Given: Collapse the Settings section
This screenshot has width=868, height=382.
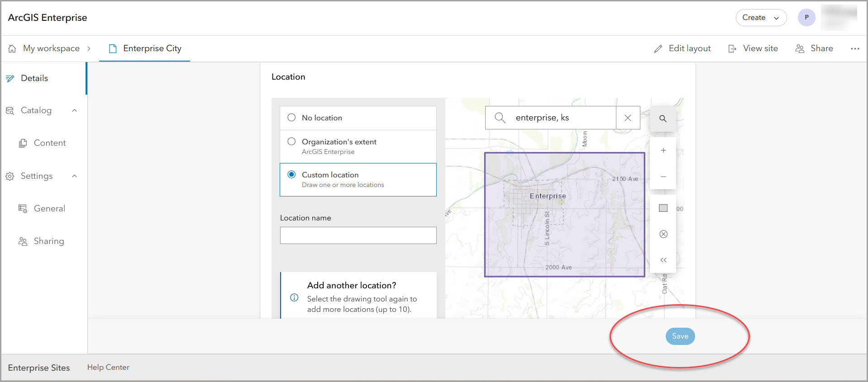Looking at the screenshot, I should click(75, 176).
